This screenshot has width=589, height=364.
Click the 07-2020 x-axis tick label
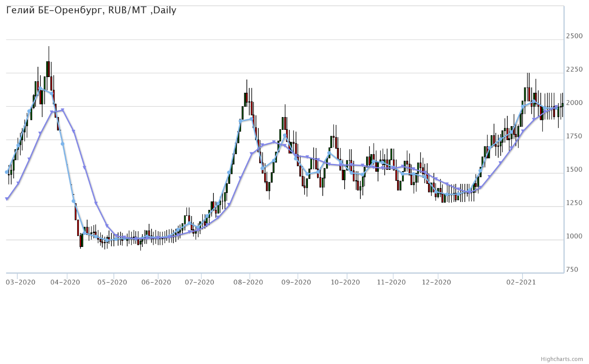pos(200,282)
